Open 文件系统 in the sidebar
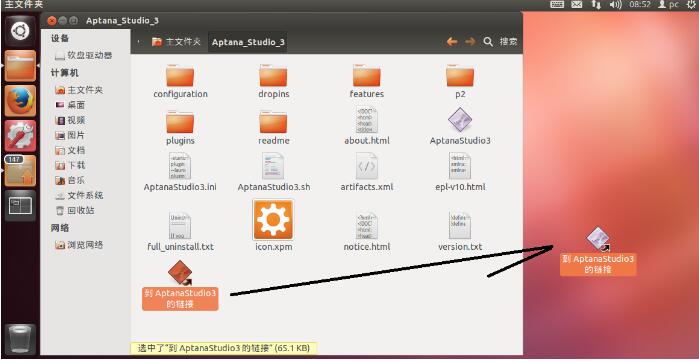Viewport: 699px width, 363px height. coord(79,195)
